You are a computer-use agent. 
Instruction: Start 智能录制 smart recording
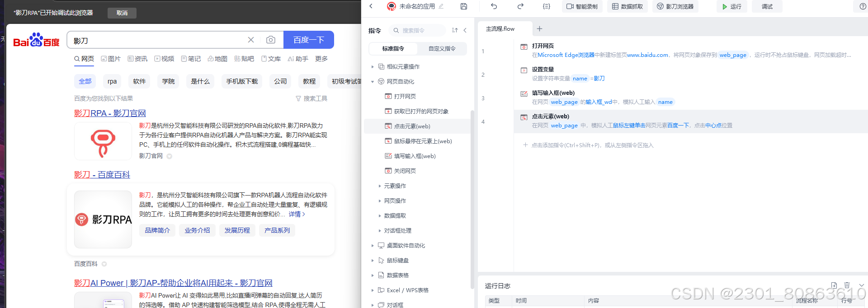(x=582, y=6)
